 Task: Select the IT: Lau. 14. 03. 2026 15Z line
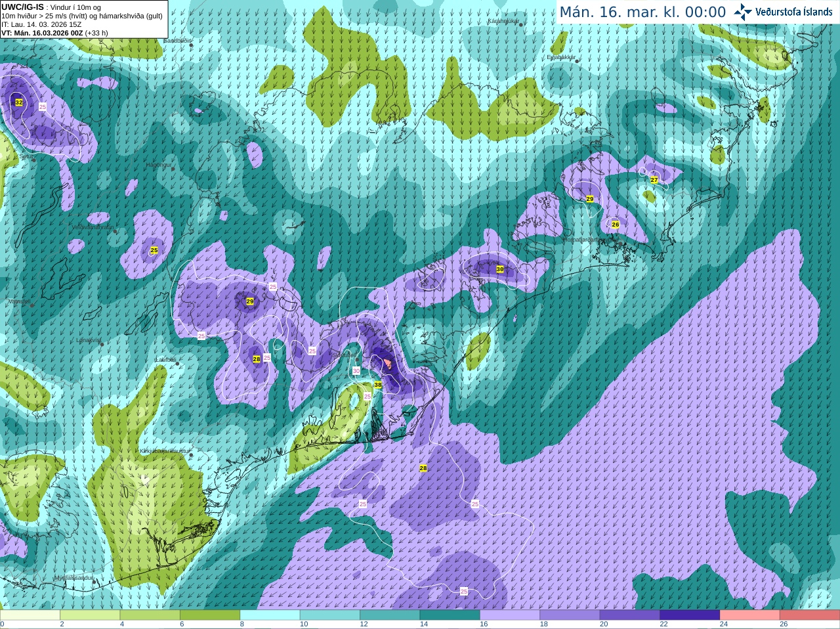(41, 24)
